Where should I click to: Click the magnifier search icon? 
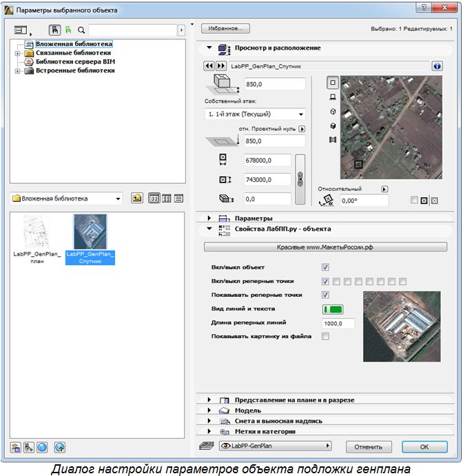click(81, 30)
